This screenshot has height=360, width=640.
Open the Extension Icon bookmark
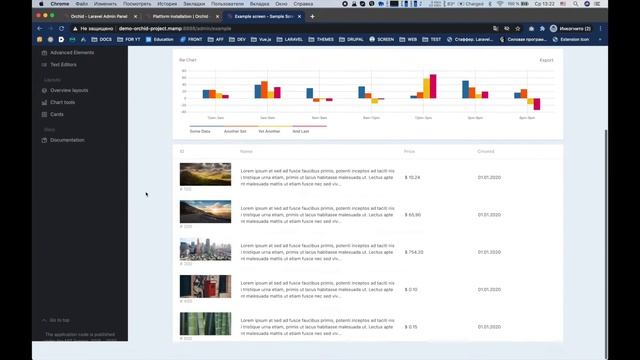571,40
